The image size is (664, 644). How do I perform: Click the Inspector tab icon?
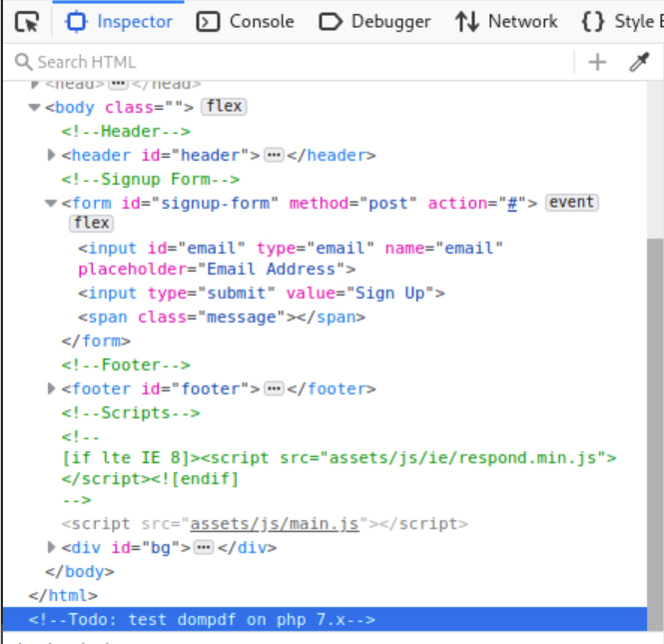click(x=76, y=22)
